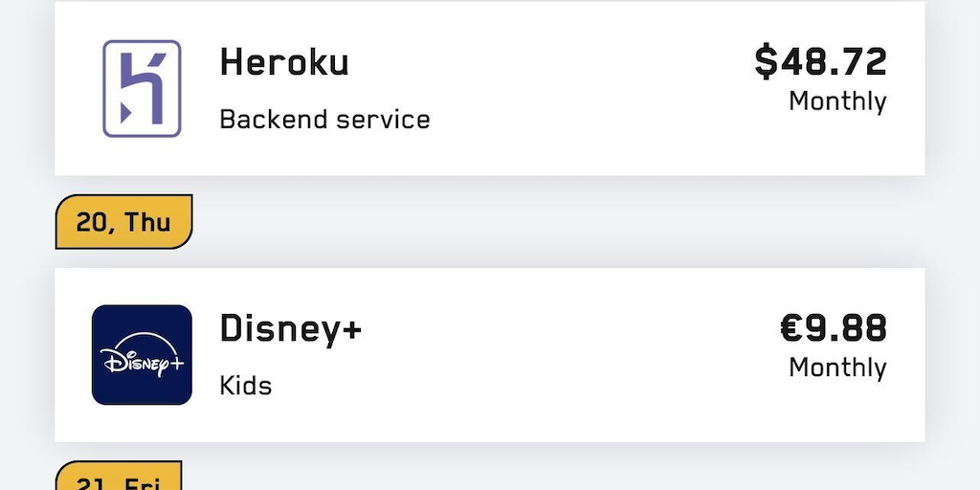This screenshot has height=490, width=980.
Task: Select the 21, Fri date badge
Action: tap(119, 479)
